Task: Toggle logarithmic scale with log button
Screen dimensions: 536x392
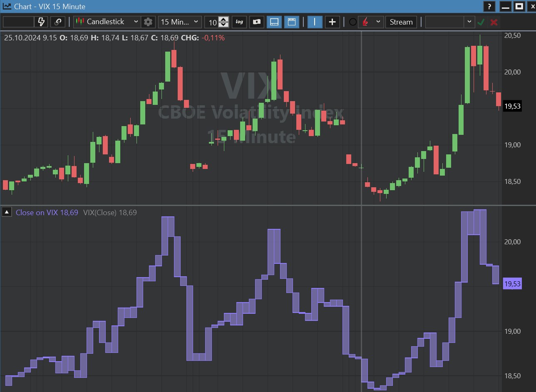Action: coord(239,22)
